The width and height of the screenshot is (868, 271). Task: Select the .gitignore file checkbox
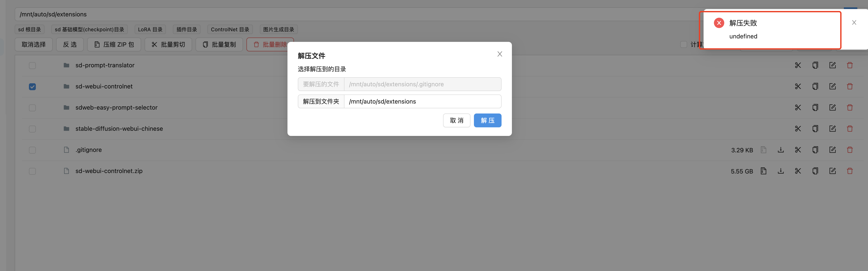pos(32,150)
